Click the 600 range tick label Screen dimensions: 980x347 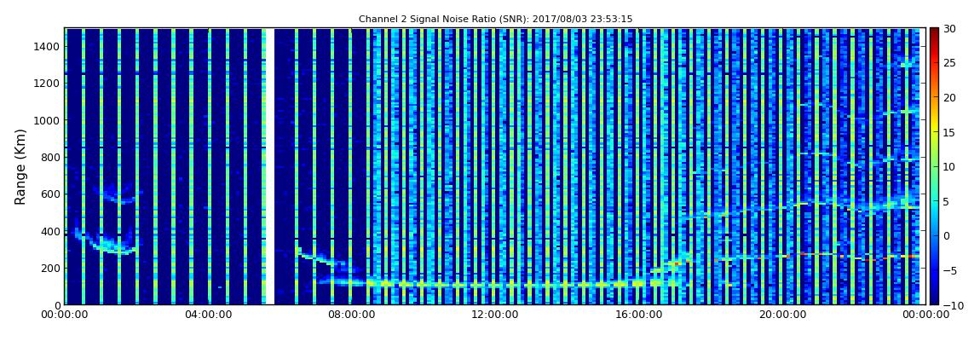[x=50, y=194]
